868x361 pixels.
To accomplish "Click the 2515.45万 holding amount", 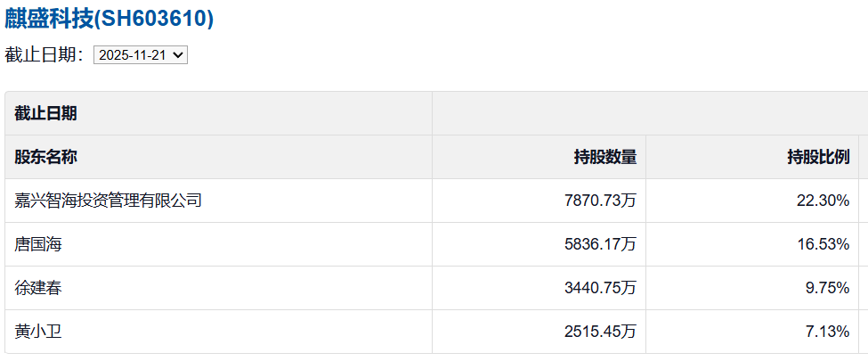I will [x=600, y=332].
